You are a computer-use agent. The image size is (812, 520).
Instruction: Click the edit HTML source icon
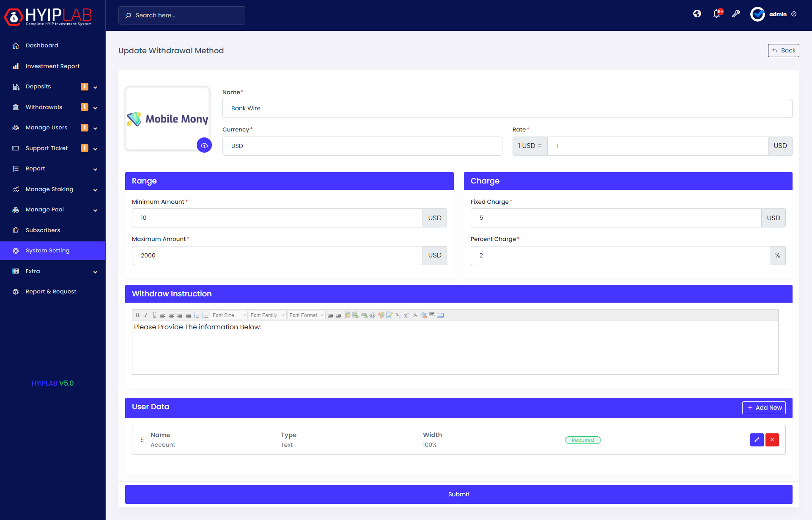[440, 315]
